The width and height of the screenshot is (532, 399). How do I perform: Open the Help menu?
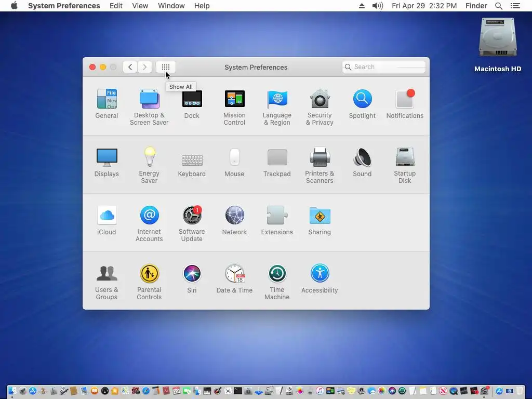click(x=202, y=6)
